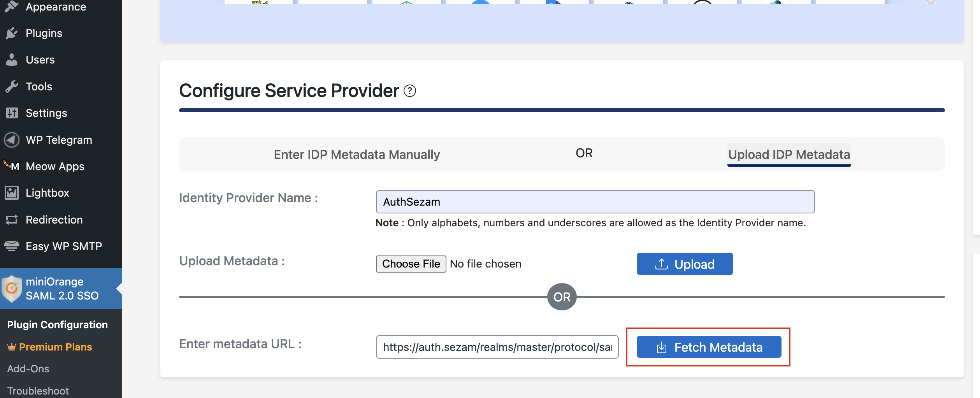This screenshot has width=980, height=398.
Task: Click the download icon in Fetch Metadata button
Action: tap(662, 347)
